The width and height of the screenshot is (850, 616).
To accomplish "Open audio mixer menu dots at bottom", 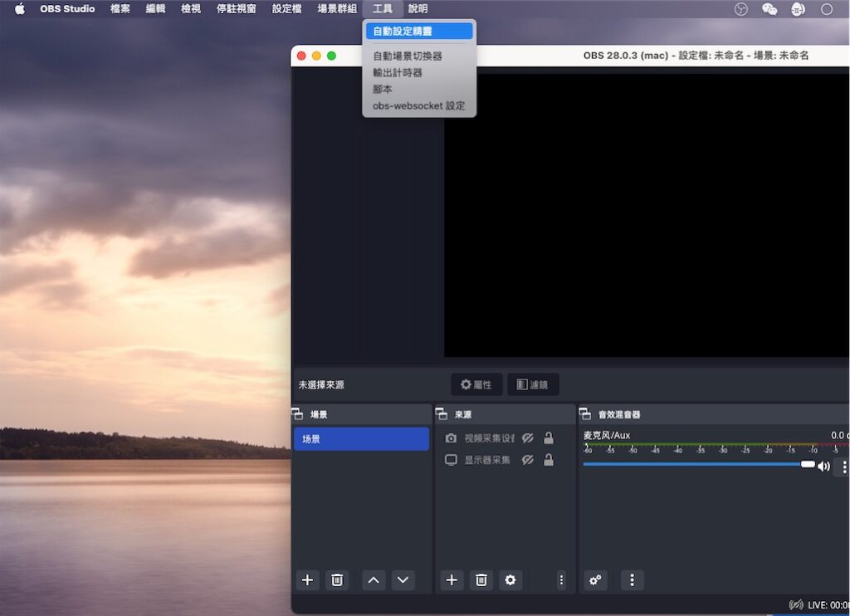I will (x=632, y=580).
